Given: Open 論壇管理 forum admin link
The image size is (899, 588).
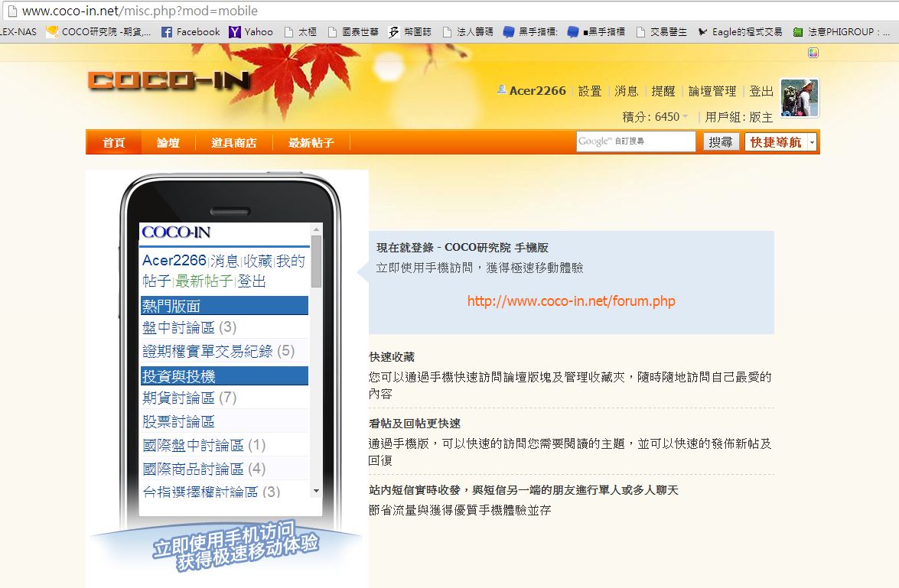Looking at the screenshot, I should 712,91.
